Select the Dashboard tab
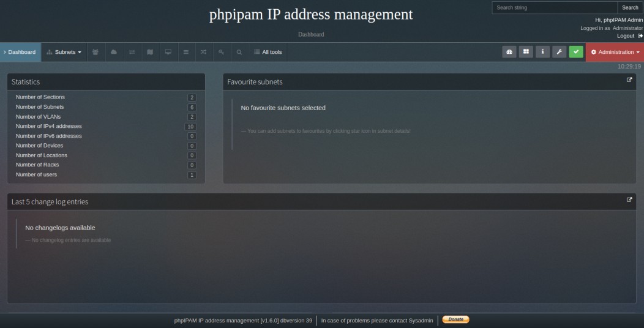The height and width of the screenshot is (328, 644). [x=20, y=52]
